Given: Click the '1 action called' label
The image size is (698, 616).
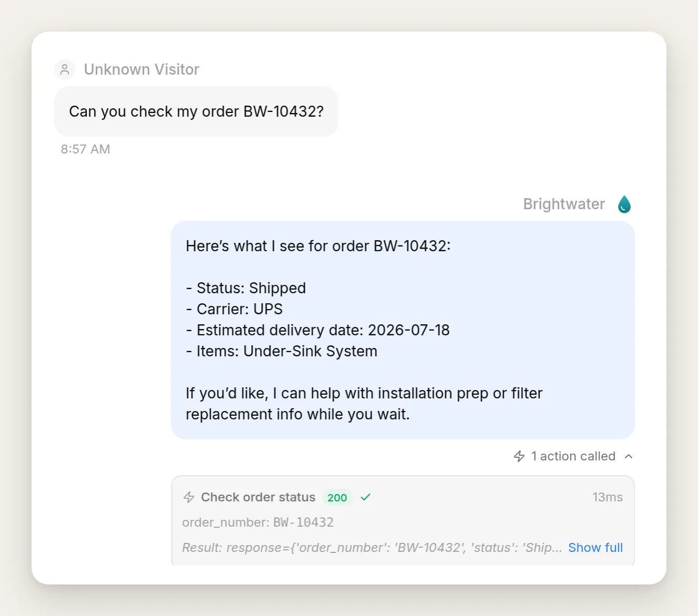Looking at the screenshot, I should [x=573, y=456].
